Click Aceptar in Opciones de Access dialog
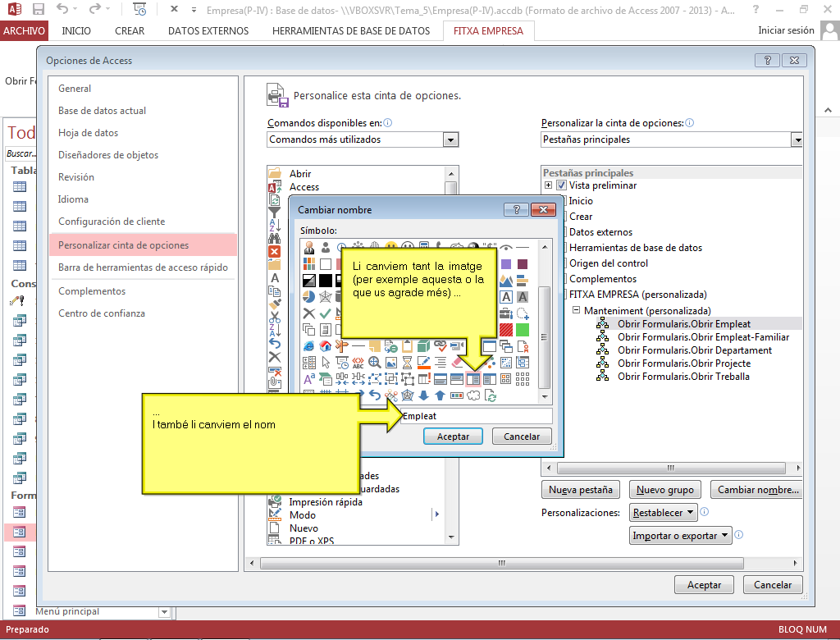 [x=705, y=585]
